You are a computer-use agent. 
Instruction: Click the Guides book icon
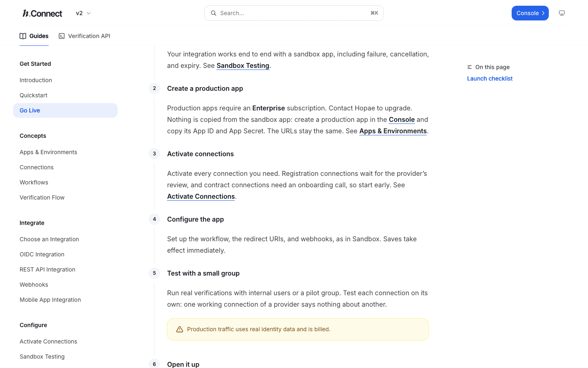23,36
